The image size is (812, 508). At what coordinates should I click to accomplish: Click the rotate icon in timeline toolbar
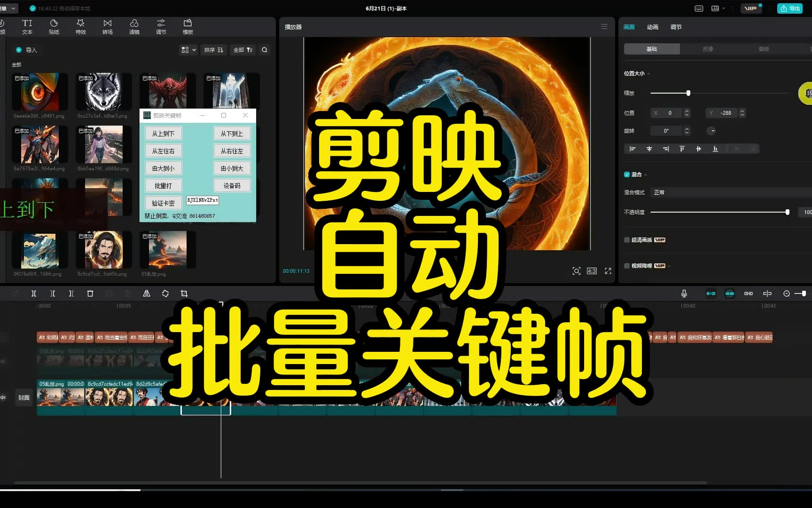[x=165, y=294]
